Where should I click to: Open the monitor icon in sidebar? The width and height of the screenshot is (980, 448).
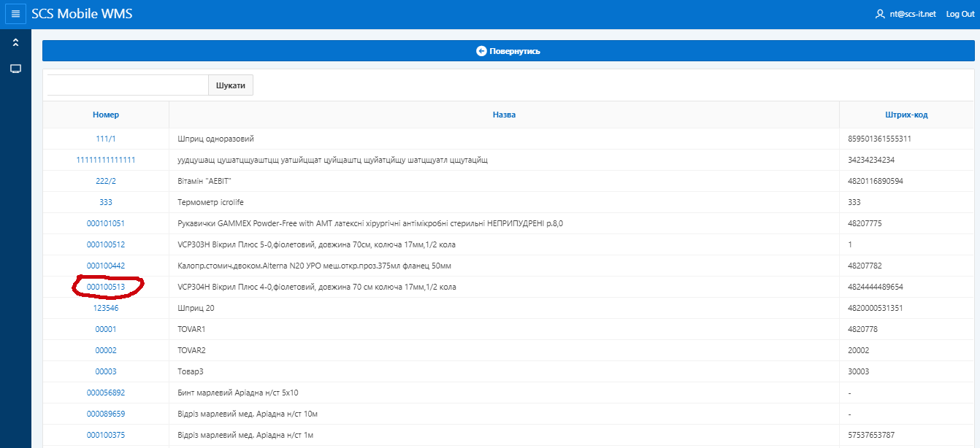click(15, 69)
